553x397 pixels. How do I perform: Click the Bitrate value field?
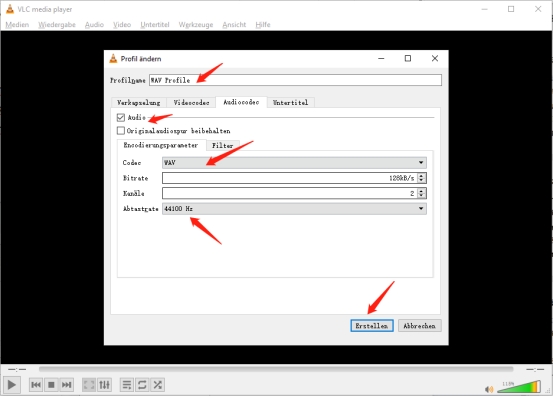pyautogui.click(x=290, y=178)
